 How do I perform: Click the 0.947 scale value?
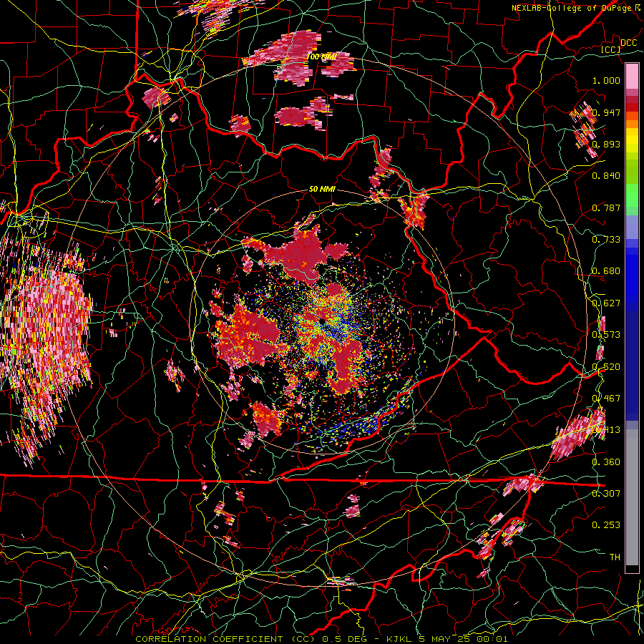pos(606,112)
